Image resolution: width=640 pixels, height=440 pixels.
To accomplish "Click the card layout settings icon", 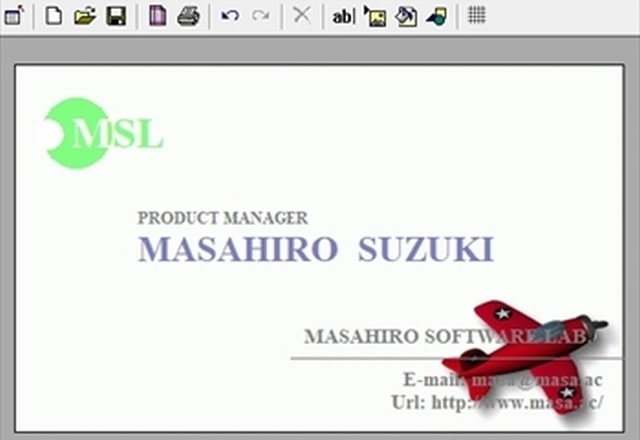I will [14, 16].
